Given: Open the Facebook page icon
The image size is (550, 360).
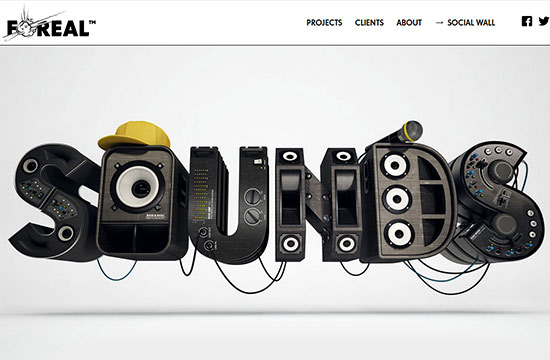Looking at the screenshot, I should (x=526, y=21).
